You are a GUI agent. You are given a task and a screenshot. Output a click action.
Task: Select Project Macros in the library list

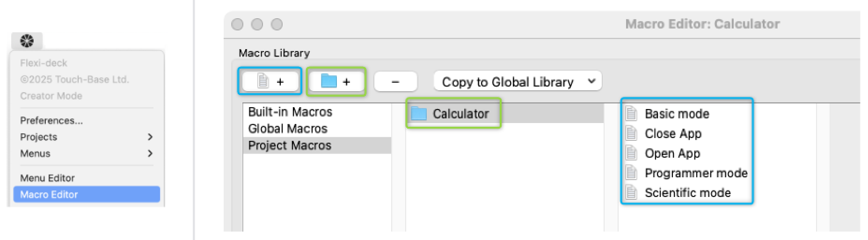(290, 145)
